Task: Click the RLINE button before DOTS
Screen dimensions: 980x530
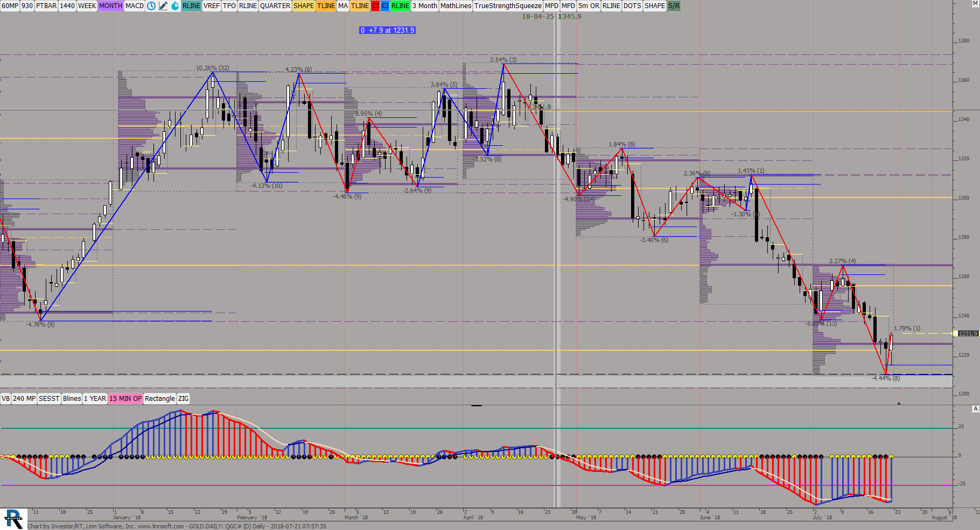Action: tap(611, 6)
